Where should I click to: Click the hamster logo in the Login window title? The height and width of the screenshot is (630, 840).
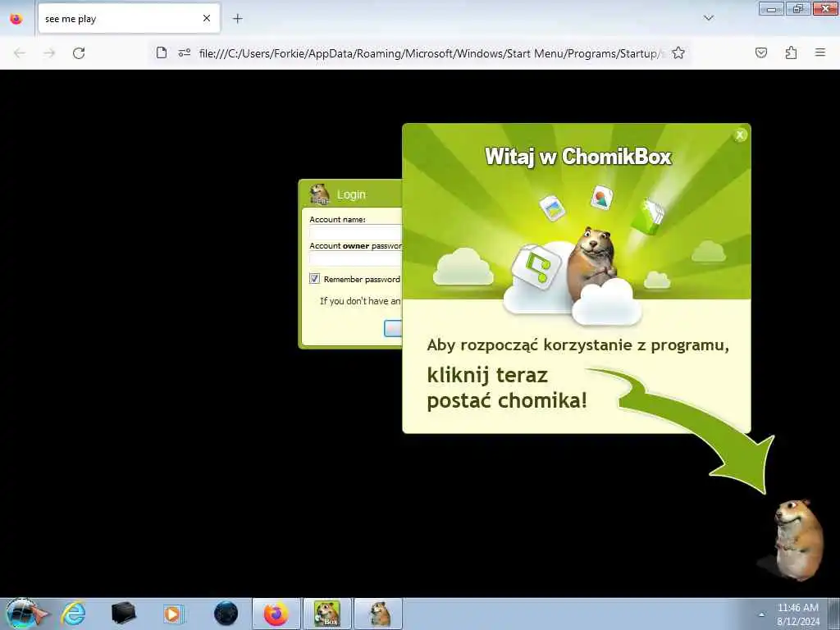pyautogui.click(x=320, y=194)
